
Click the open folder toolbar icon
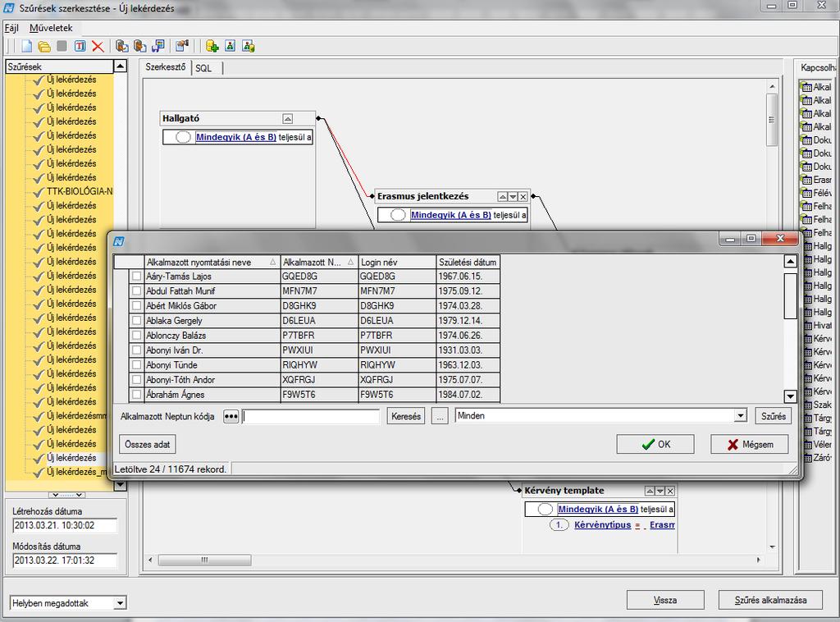[44, 47]
